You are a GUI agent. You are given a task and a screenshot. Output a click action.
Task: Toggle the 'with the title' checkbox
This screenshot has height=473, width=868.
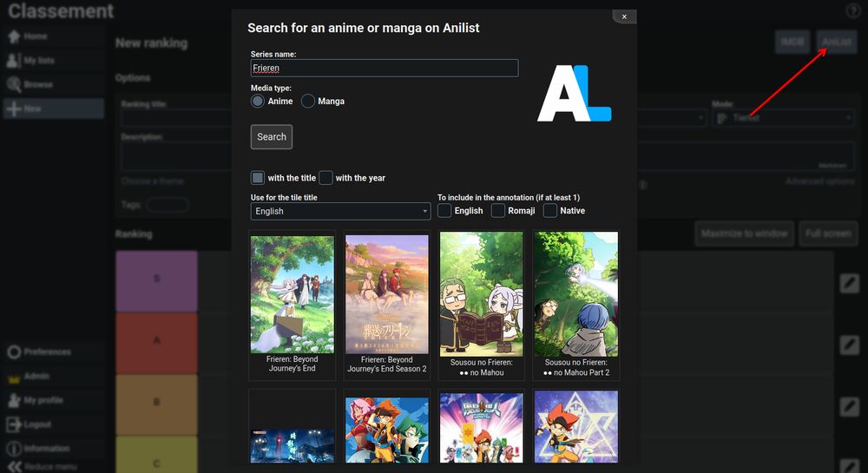tap(258, 178)
